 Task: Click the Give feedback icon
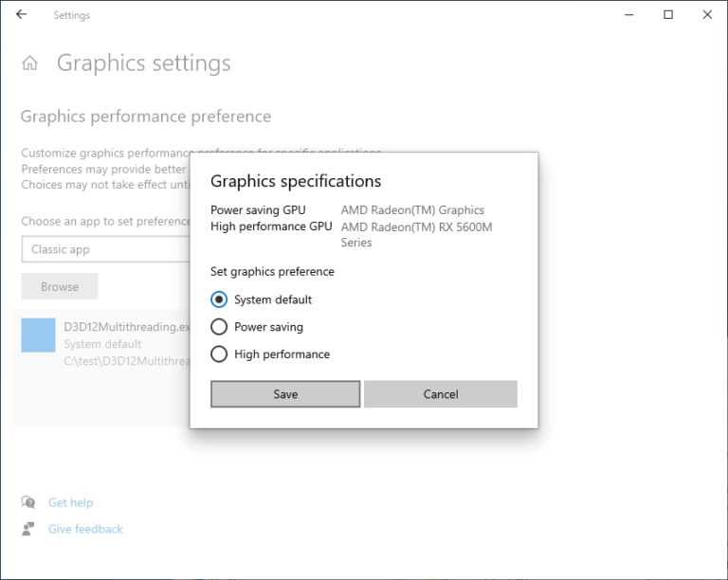[29, 529]
